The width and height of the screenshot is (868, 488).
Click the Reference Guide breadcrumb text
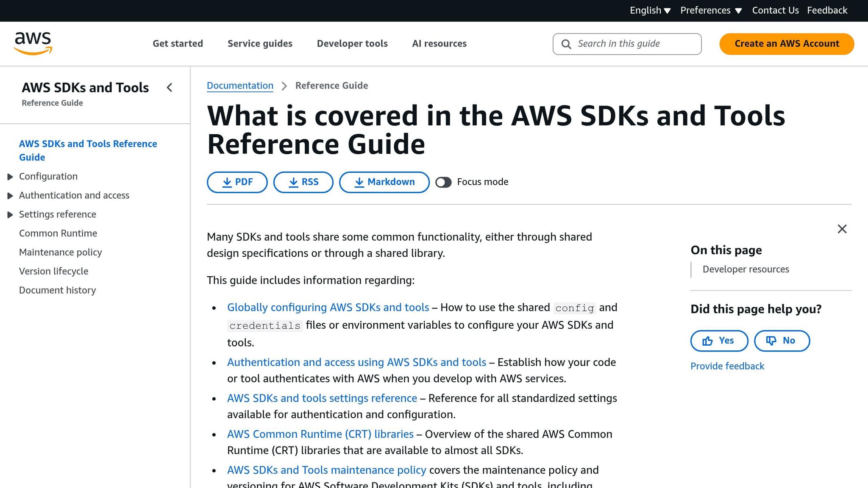(x=331, y=86)
